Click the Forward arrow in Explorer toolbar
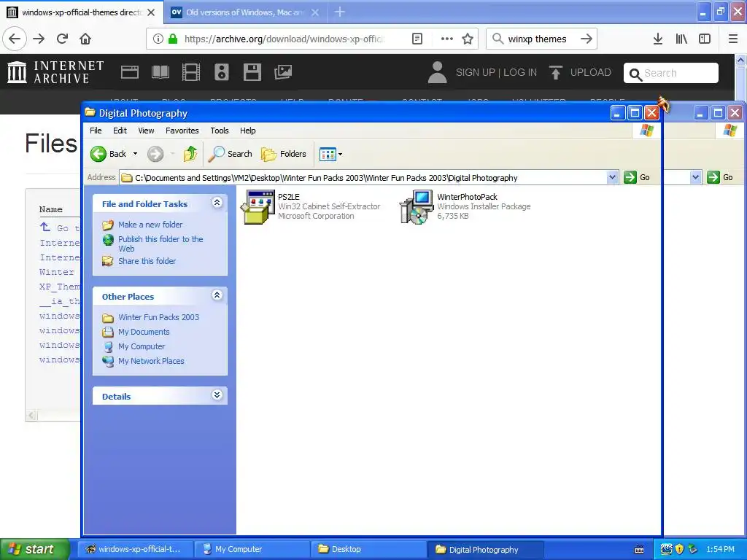 [155, 154]
